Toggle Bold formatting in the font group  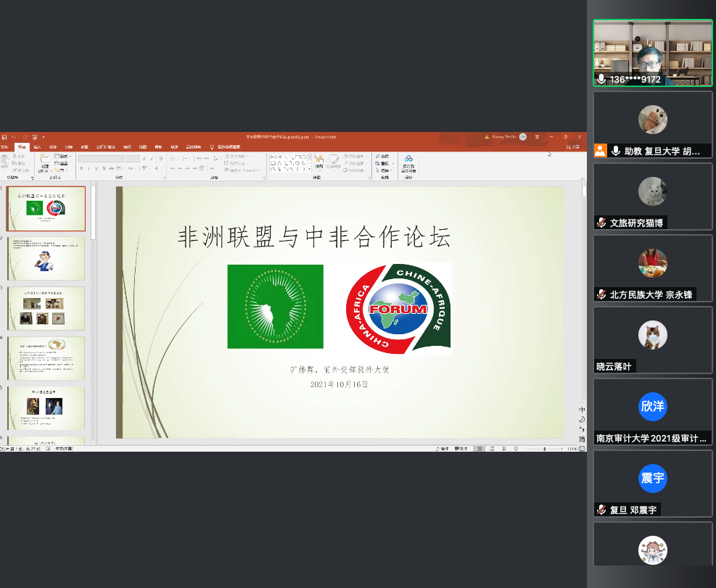[x=82, y=168]
